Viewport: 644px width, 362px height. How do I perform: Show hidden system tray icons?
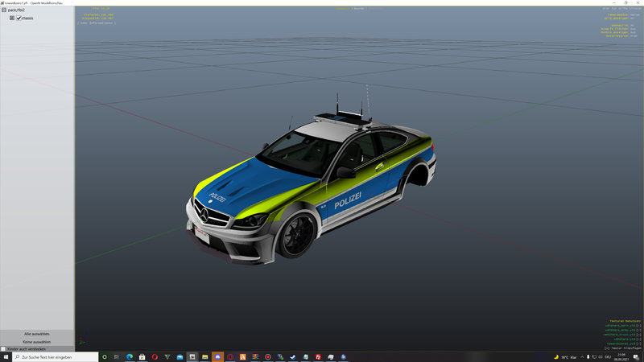(x=582, y=357)
